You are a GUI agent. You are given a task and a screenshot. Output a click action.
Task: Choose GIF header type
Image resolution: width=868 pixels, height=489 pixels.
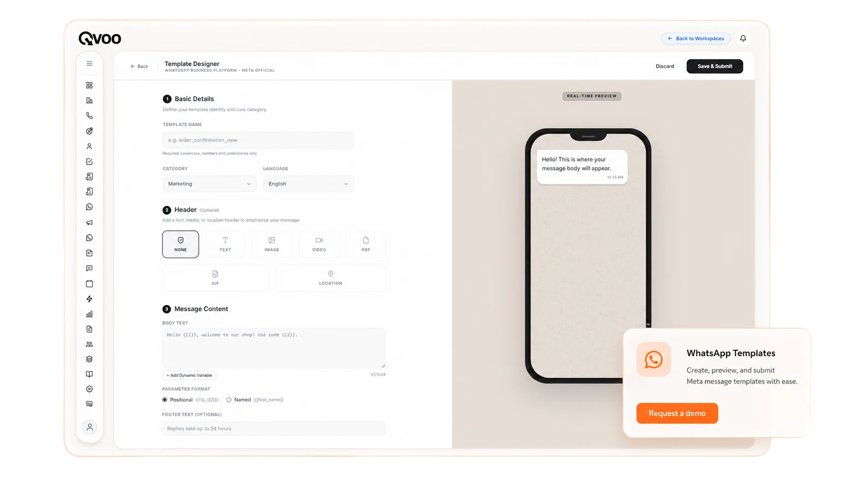coord(215,277)
